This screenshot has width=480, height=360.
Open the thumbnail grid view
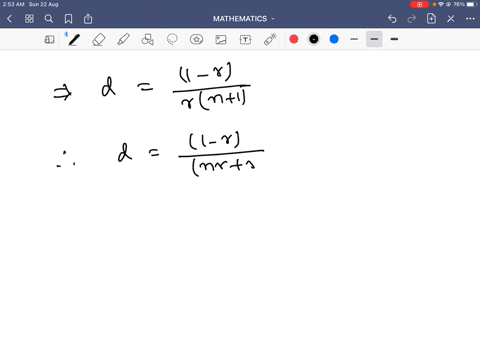[29, 19]
